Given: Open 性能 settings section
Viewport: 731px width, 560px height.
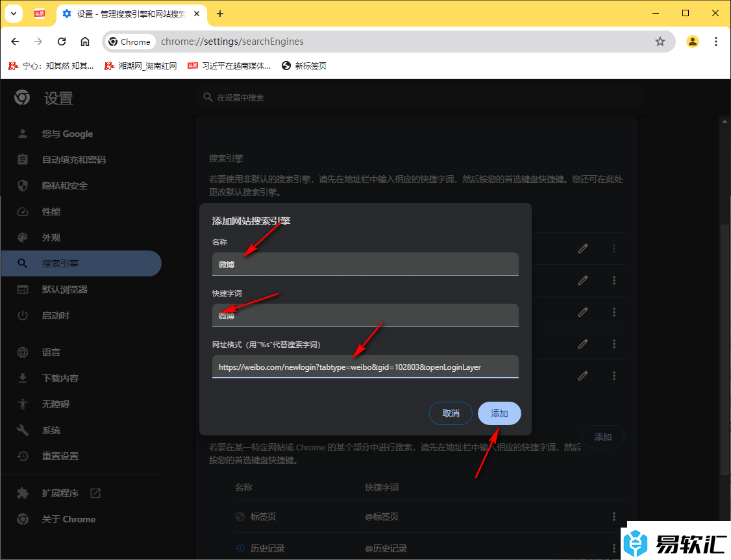Looking at the screenshot, I should [82, 212].
